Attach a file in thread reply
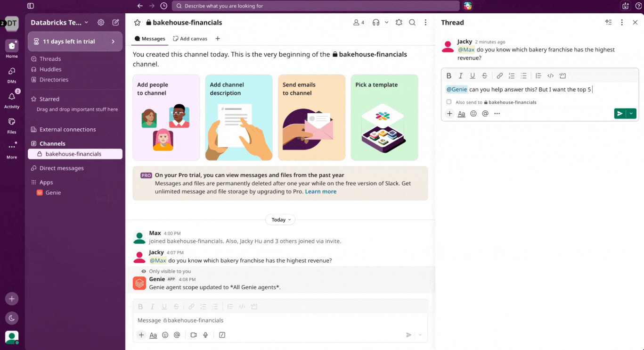Viewport: 644px width, 350px height. pyautogui.click(x=449, y=114)
